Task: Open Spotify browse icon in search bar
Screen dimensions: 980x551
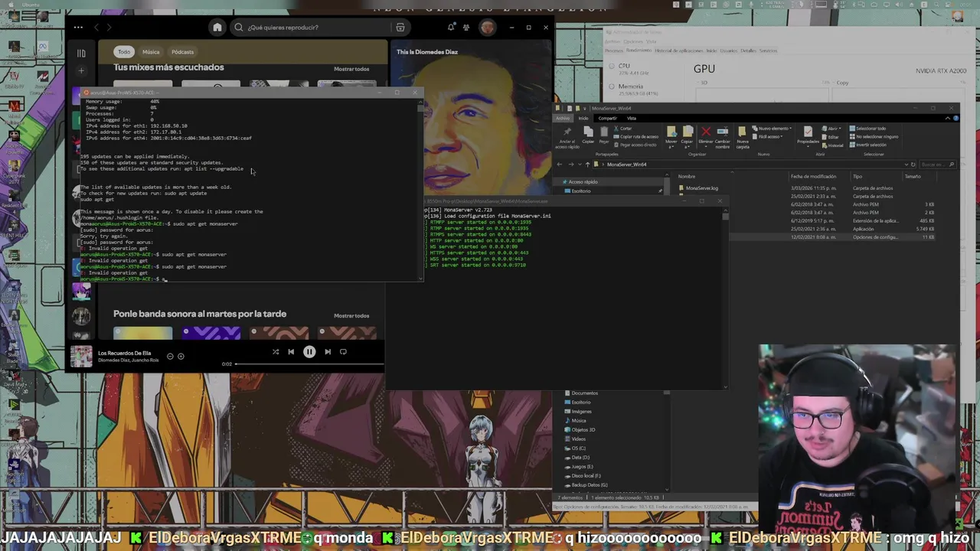Action: coord(400,28)
